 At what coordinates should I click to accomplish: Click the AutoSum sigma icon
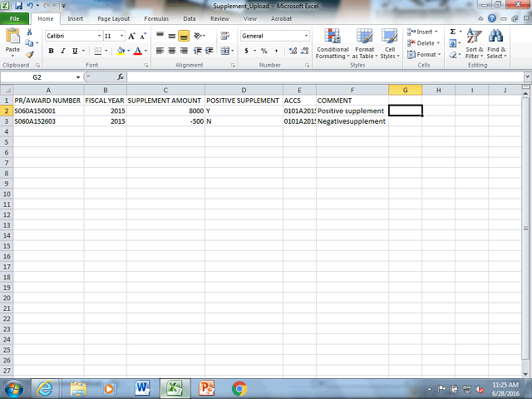(452, 32)
